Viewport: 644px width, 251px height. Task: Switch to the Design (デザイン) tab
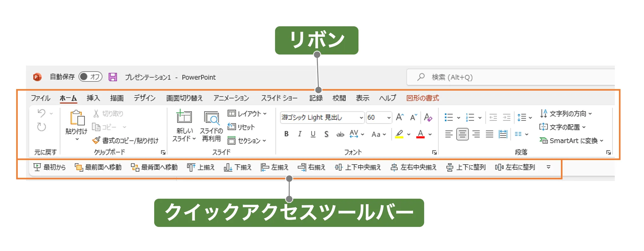coord(145,98)
